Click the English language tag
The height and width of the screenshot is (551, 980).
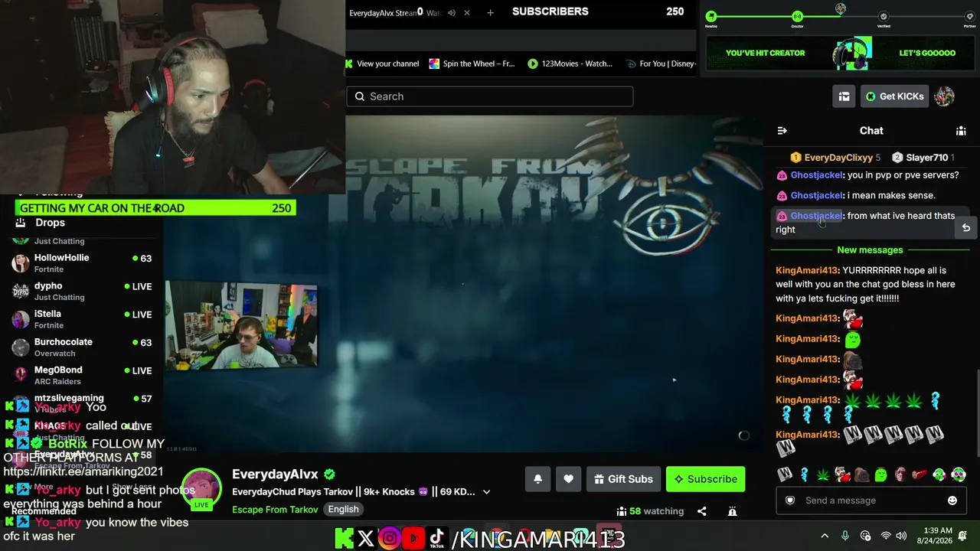point(343,510)
